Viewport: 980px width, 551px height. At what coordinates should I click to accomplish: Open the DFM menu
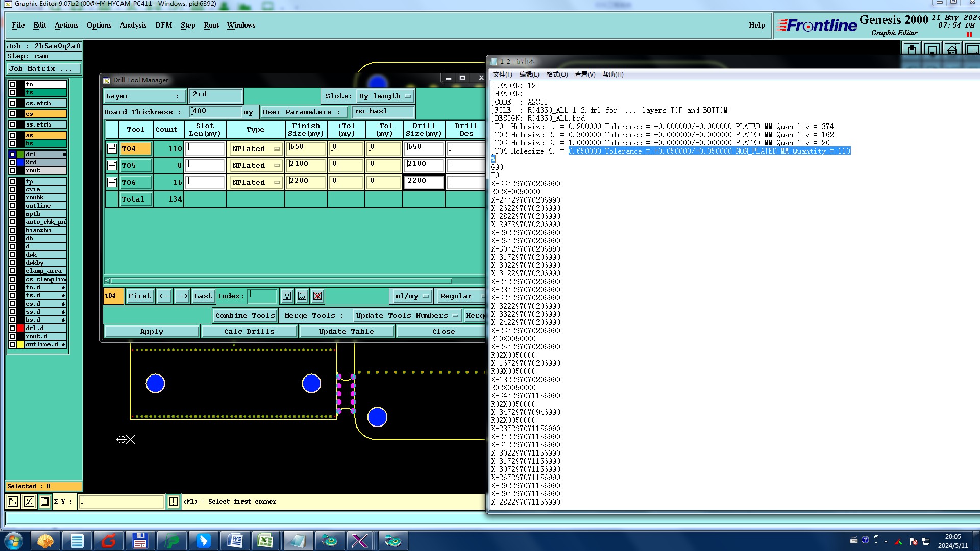coord(163,25)
